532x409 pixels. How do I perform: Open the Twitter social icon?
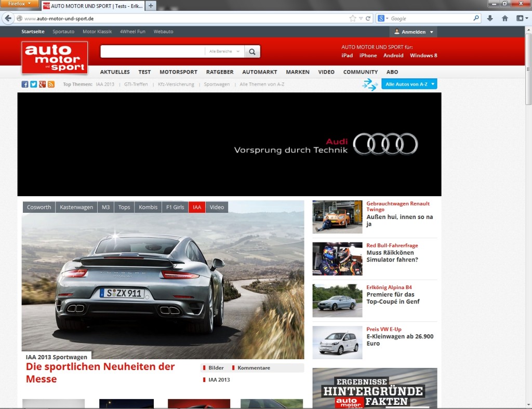34,85
